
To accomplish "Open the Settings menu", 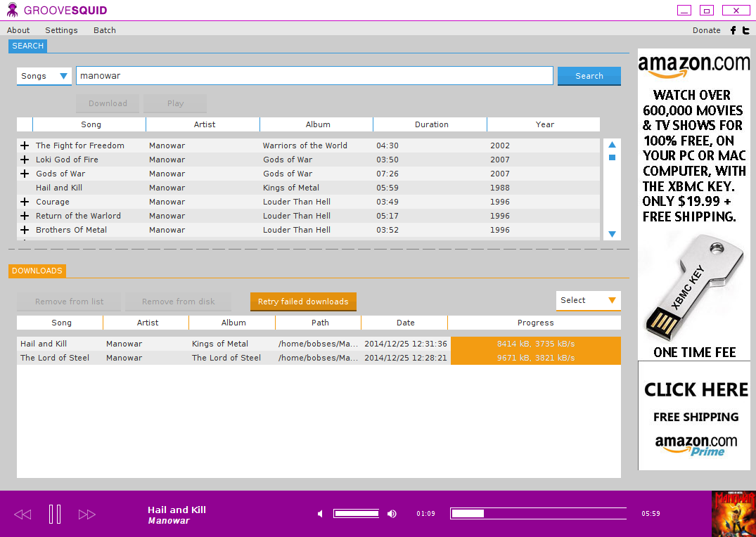I will [61, 30].
